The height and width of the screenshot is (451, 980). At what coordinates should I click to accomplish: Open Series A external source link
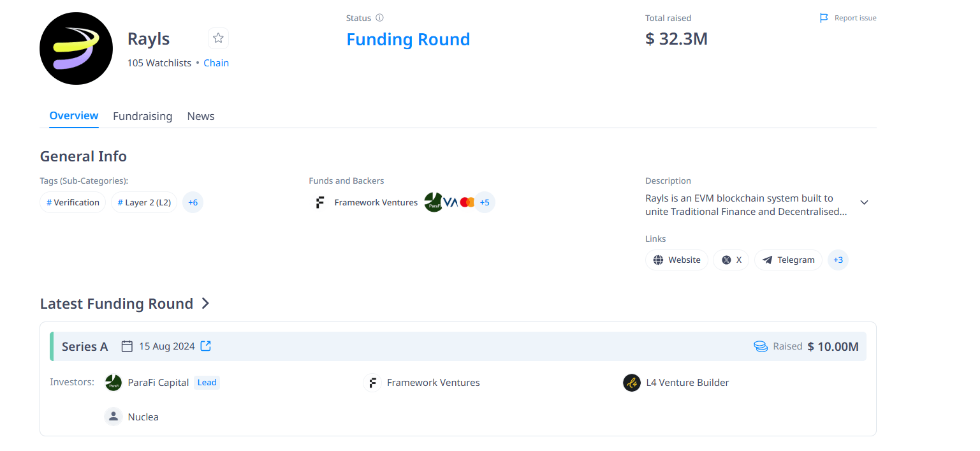click(206, 346)
